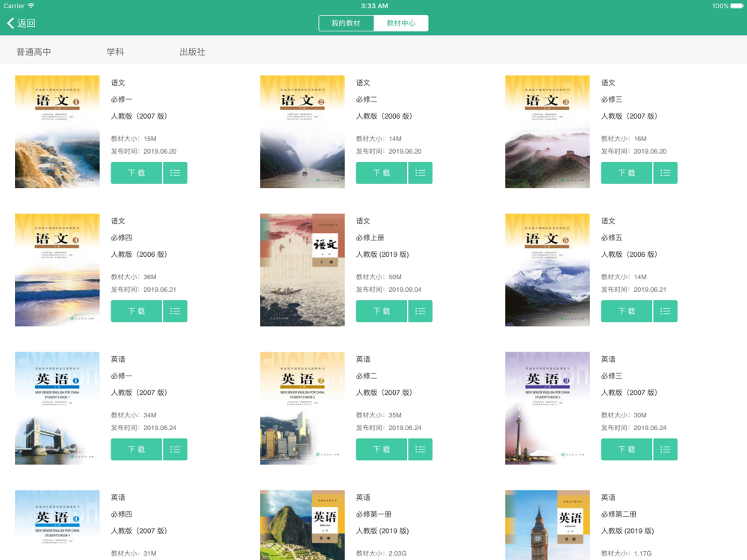Open the Big Ben 英语 cover
This screenshot has width=747, height=560.
(x=548, y=525)
